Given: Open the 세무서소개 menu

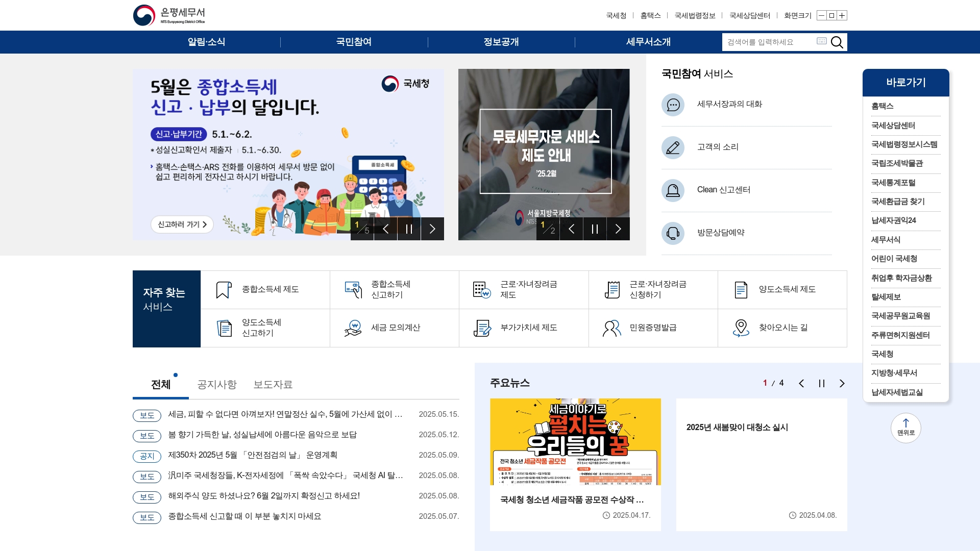Looking at the screenshot, I should click(648, 42).
